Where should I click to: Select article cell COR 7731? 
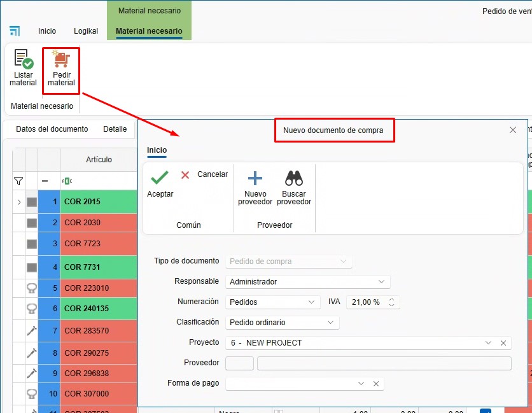99,267
